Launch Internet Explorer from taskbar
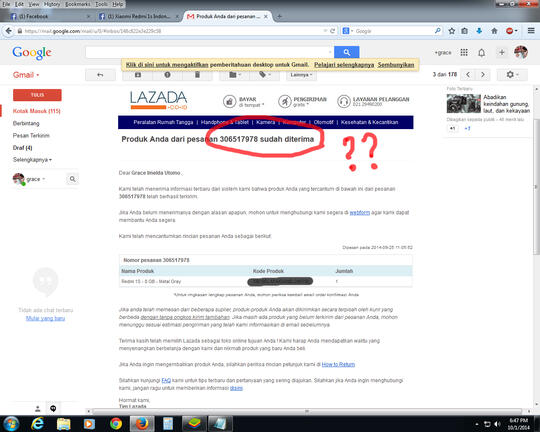Image resolution: width=540 pixels, height=432 pixels. (38, 424)
